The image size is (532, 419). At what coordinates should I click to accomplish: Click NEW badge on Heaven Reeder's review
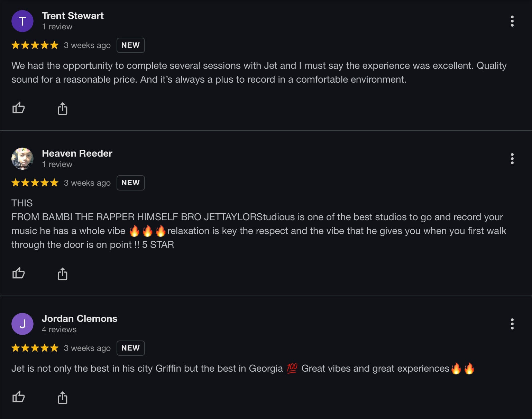(x=130, y=183)
